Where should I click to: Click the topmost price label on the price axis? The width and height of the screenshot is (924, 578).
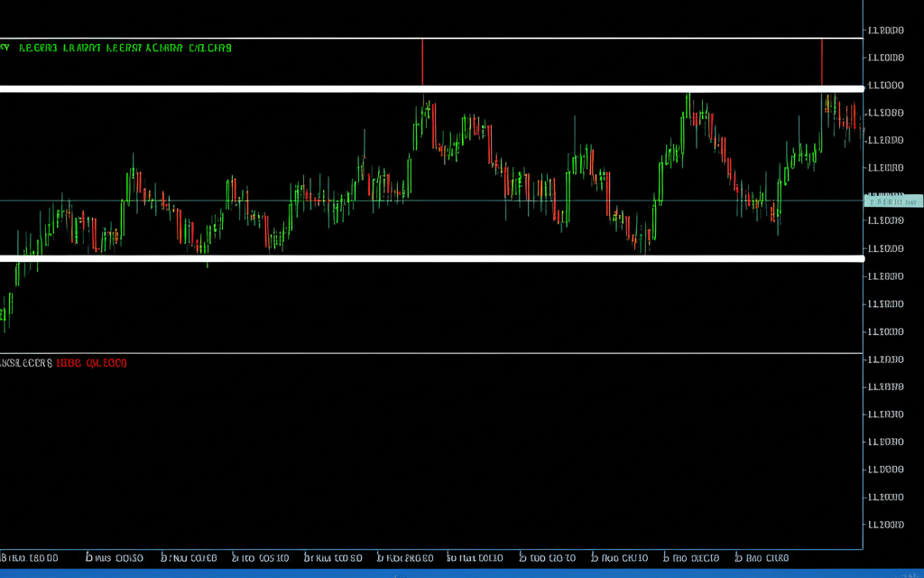(x=884, y=31)
